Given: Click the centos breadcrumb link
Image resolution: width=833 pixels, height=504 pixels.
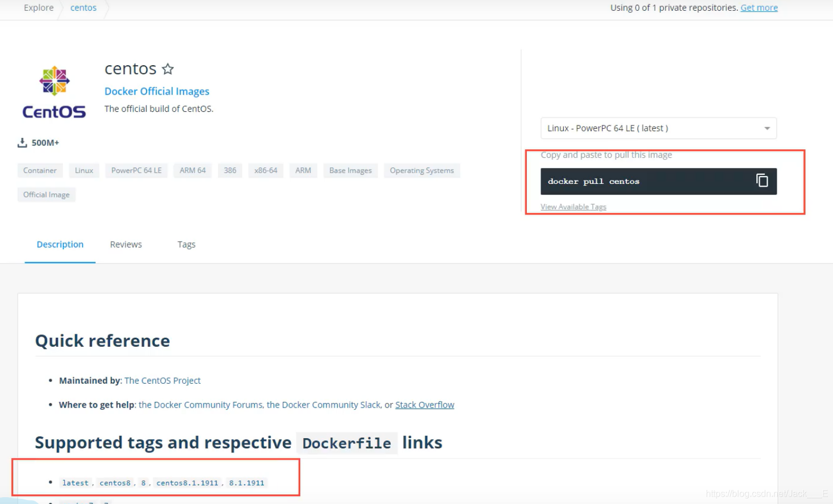Looking at the screenshot, I should [83, 7].
